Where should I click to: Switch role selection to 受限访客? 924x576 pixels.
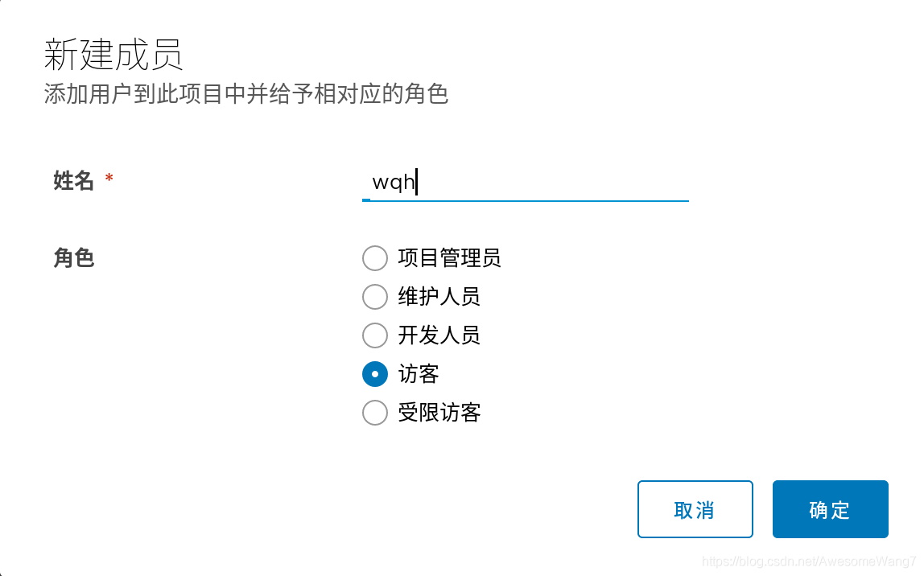click(374, 413)
